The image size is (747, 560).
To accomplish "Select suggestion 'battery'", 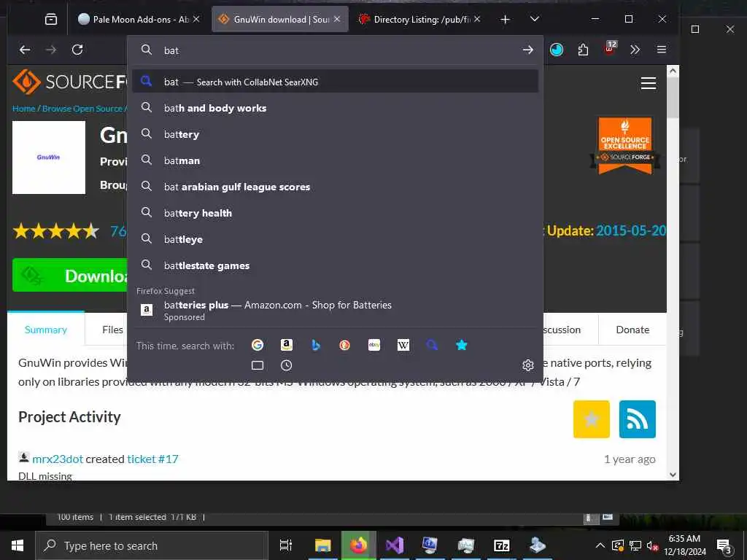I will pyautogui.click(x=335, y=134).
